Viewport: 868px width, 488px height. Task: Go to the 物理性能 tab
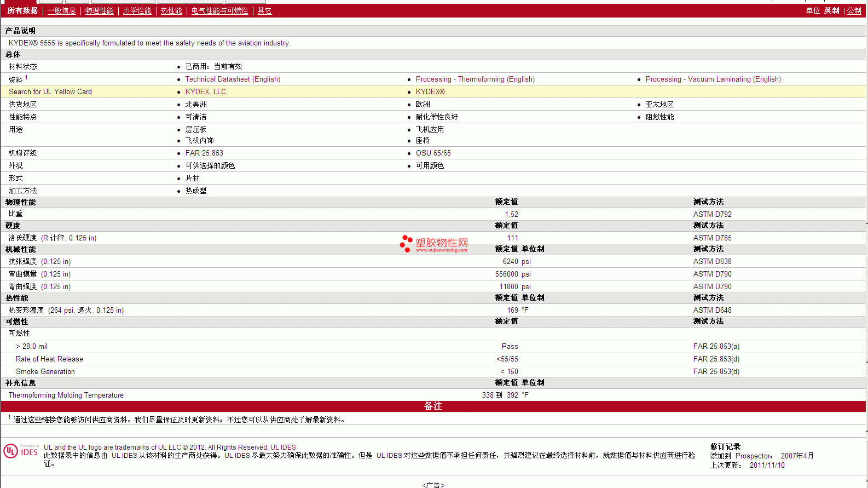click(x=99, y=10)
